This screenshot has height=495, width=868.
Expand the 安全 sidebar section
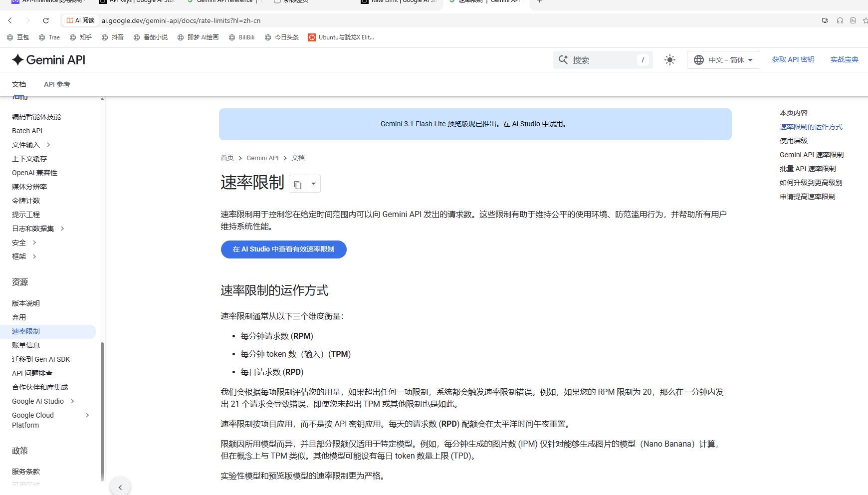[34, 243]
